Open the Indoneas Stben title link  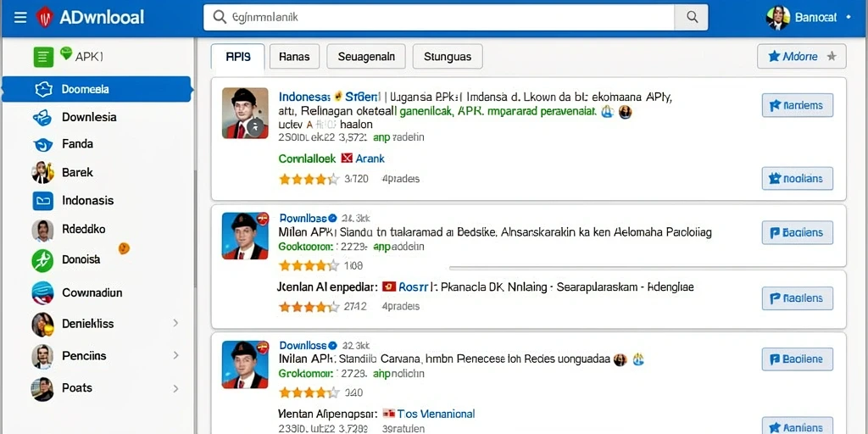tap(330, 97)
